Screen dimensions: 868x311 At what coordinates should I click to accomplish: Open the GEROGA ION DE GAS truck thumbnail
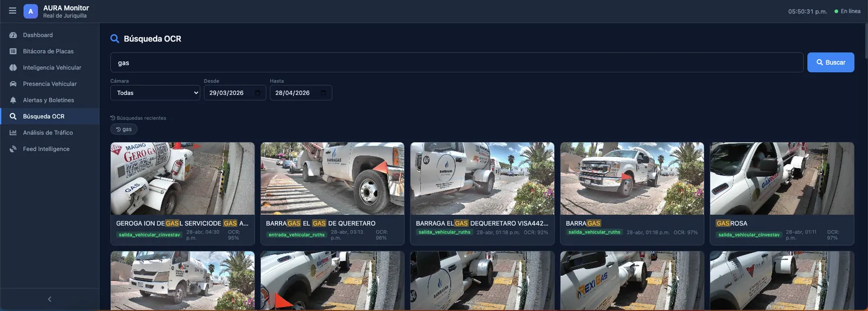(x=182, y=179)
